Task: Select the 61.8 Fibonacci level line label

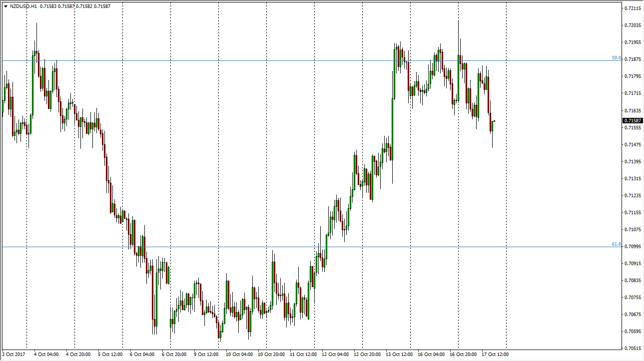Action: click(617, 244)
